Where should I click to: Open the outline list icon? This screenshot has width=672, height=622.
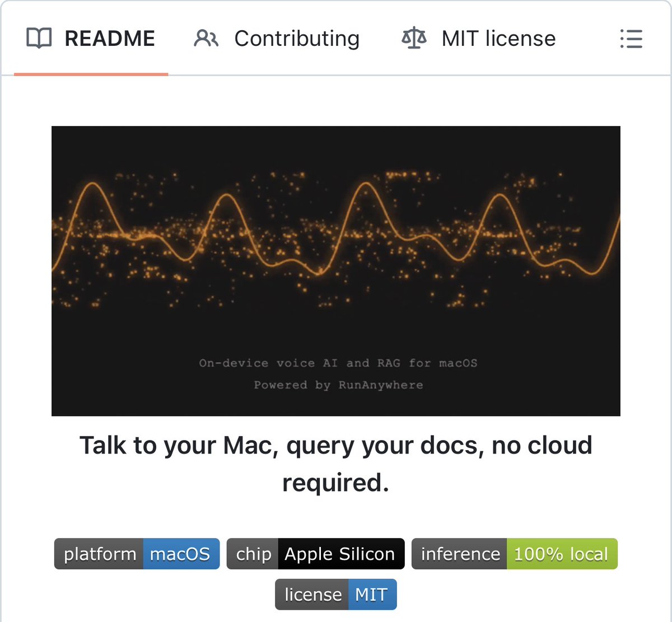point(631,39)
